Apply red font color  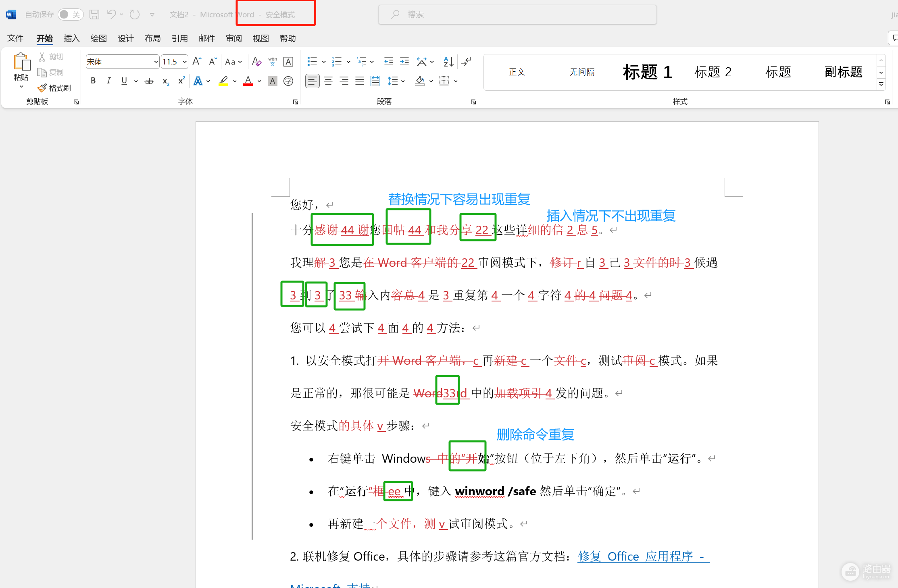tap(248, 81)
